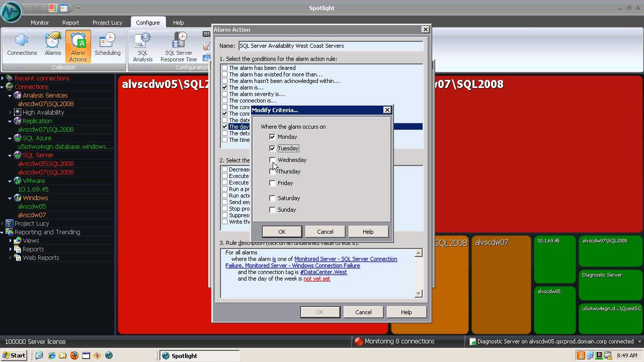
Task: Click the SQL Server node icon
Action: (x=18, y=155)
